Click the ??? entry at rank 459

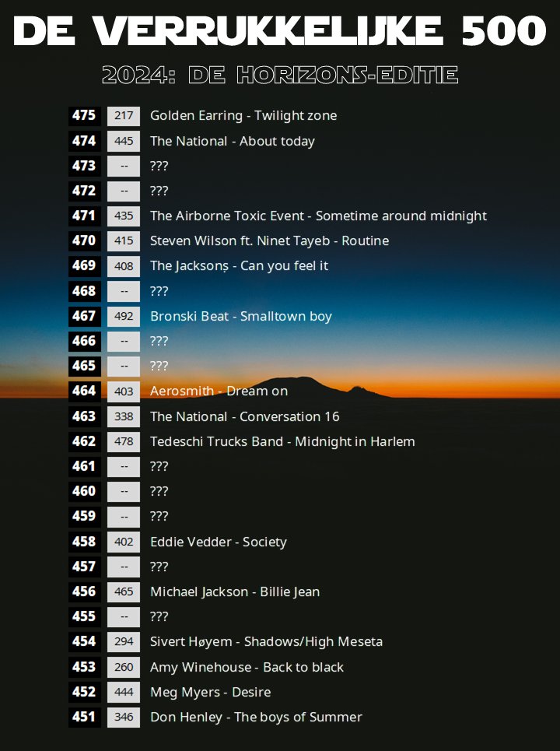click(x=159, y=516)
